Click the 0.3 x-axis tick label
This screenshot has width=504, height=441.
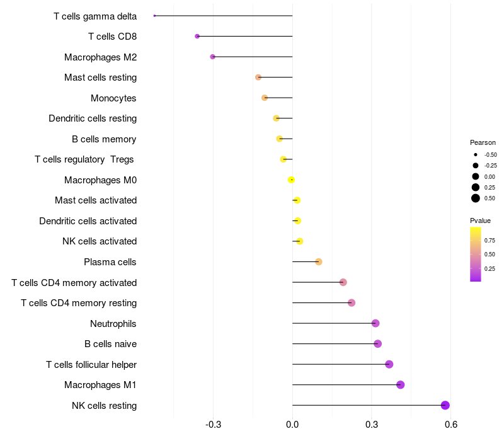click(372, 425)
